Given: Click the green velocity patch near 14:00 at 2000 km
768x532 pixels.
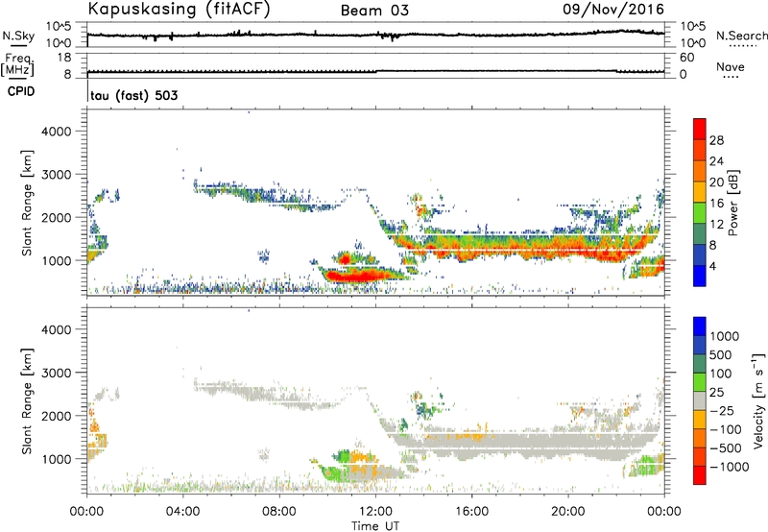Looking at the screenshot, I should click(423, 408).
